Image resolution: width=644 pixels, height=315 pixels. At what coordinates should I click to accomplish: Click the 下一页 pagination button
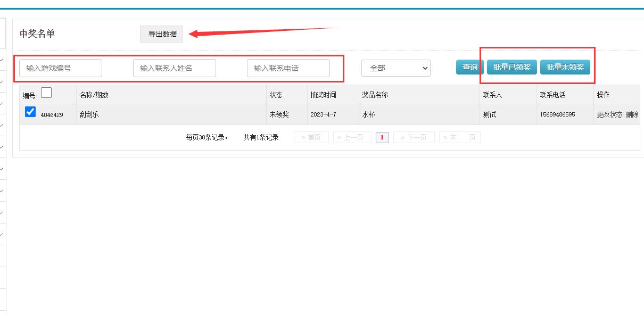pos(414,137)
